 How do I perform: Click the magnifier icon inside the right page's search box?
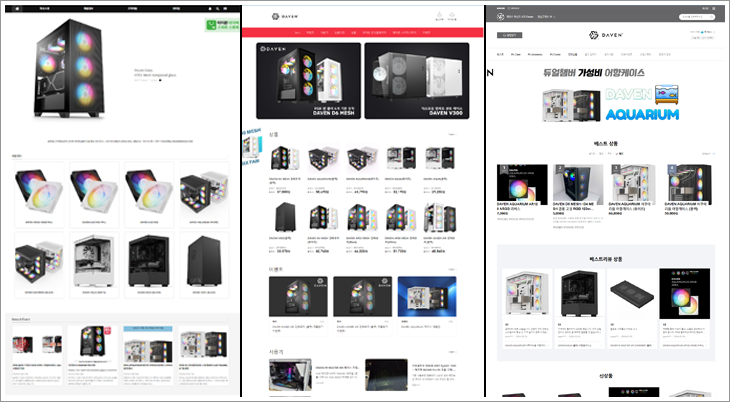point(711,17)
